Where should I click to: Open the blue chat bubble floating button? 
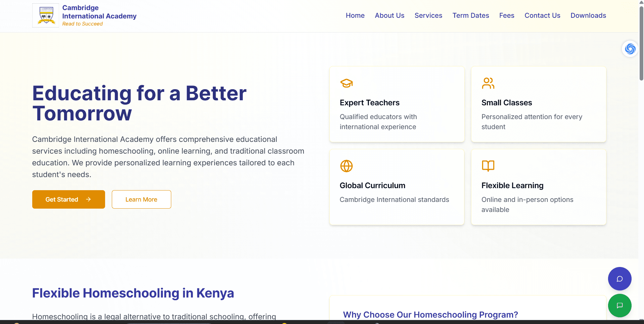pos(619,279)
